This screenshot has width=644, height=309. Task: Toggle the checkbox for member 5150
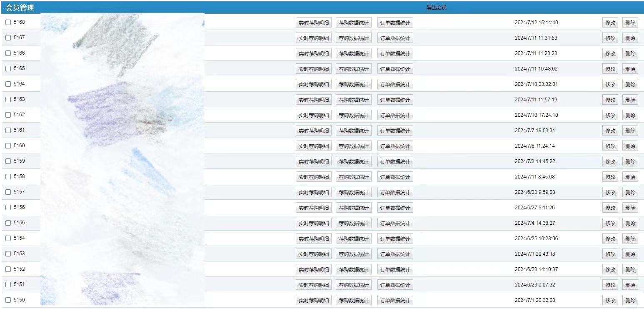point(8,300)
